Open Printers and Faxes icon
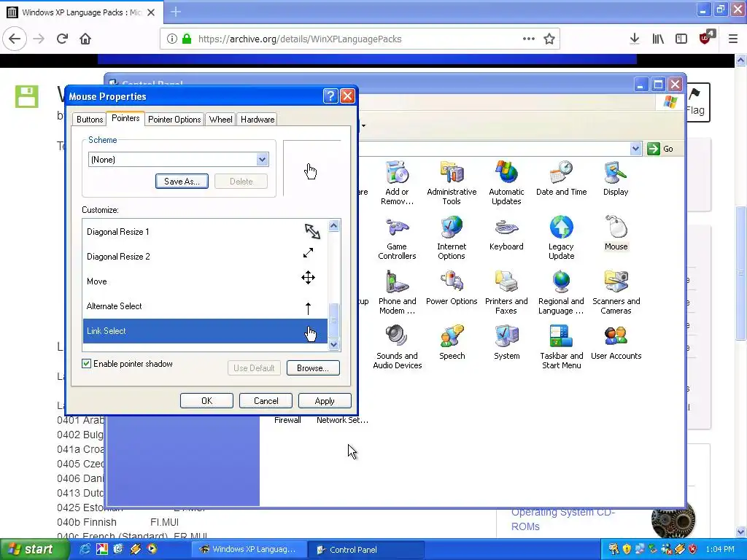 coord(506,292)
